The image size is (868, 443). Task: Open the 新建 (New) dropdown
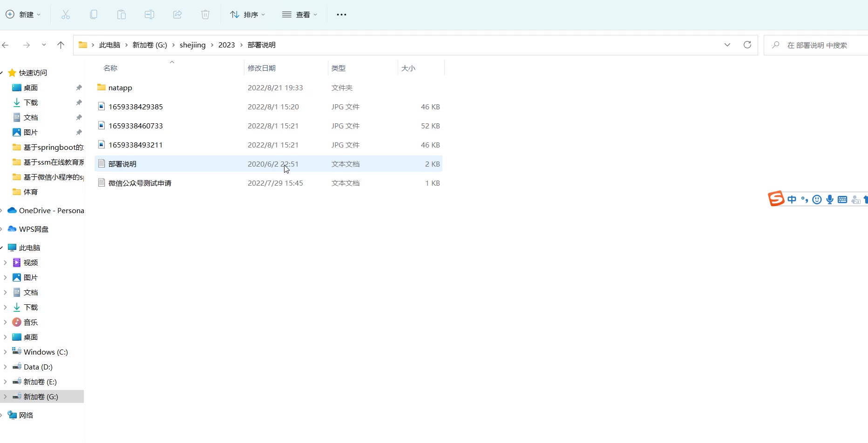(23, 15)
